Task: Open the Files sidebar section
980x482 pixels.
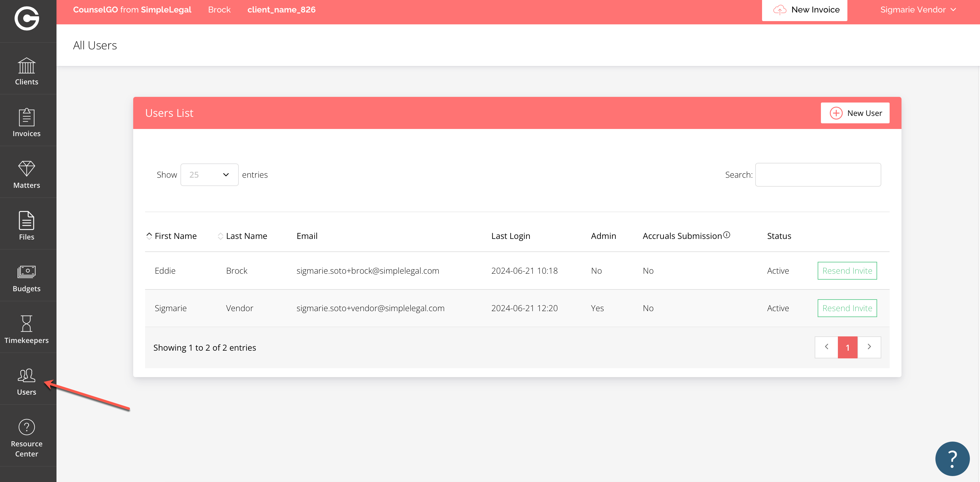Action: tap(27, 226)
